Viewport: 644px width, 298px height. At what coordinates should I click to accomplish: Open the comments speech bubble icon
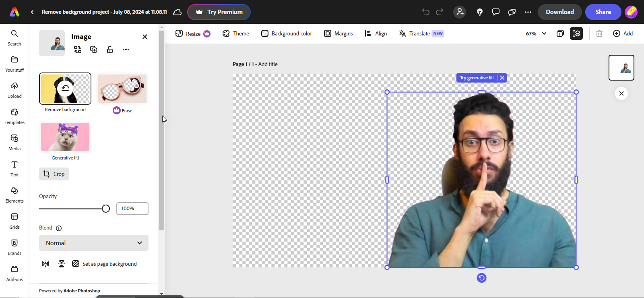click(x=496, y=12)
